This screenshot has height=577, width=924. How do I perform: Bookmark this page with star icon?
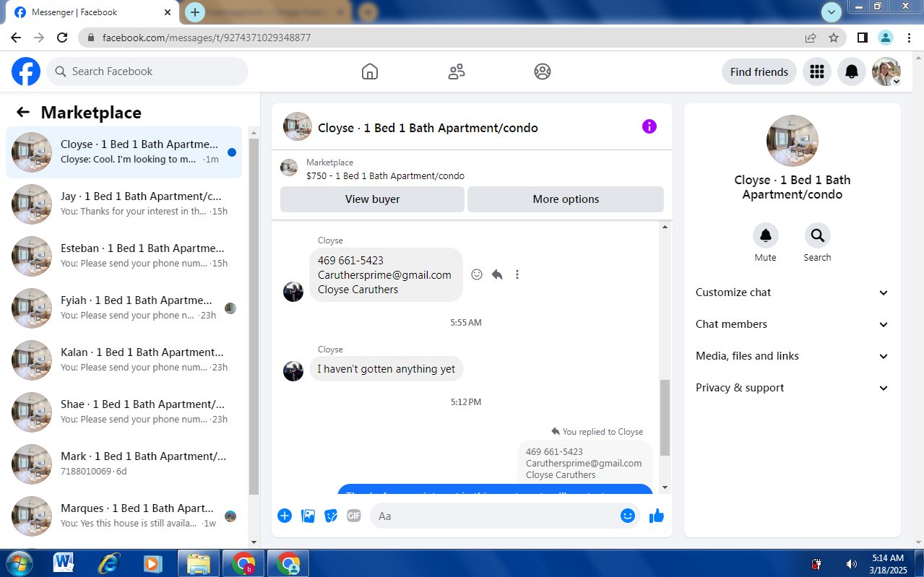834,38
